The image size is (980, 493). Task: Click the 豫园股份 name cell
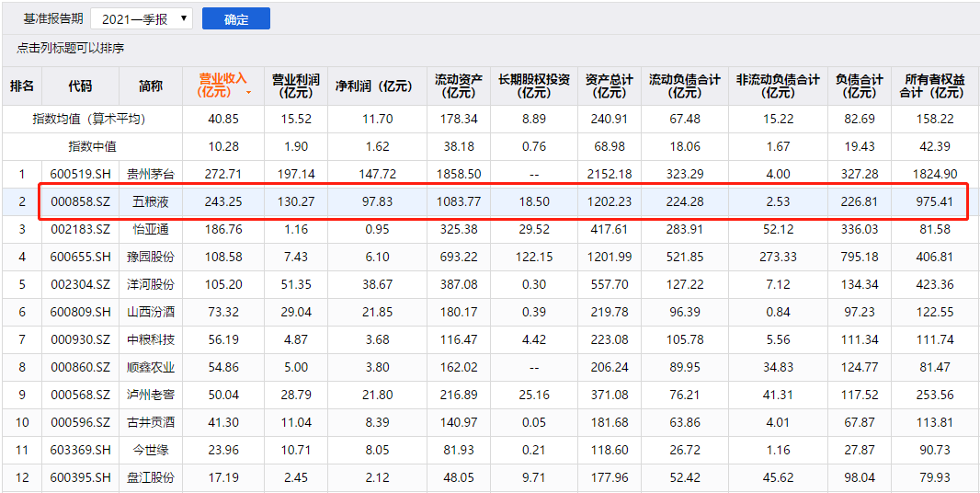(151, 257)
